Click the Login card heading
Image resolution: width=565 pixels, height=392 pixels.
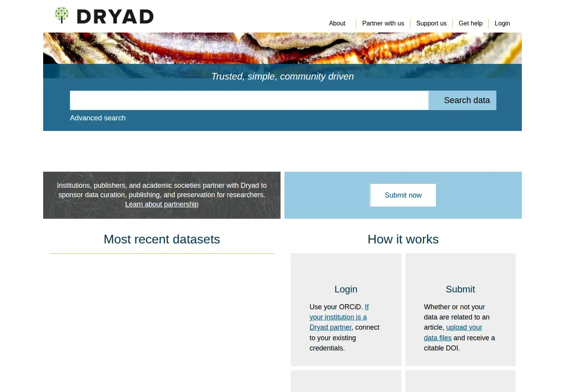(346, 289)
